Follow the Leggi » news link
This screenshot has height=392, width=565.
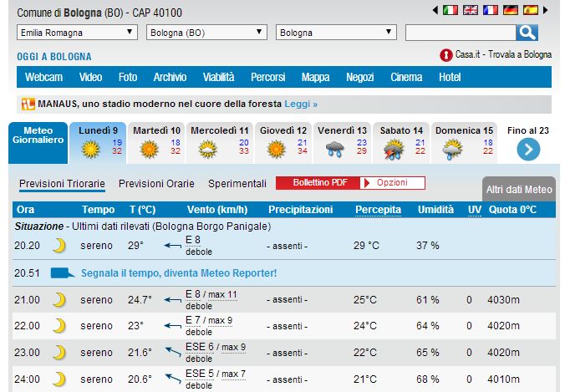[301, 104]
